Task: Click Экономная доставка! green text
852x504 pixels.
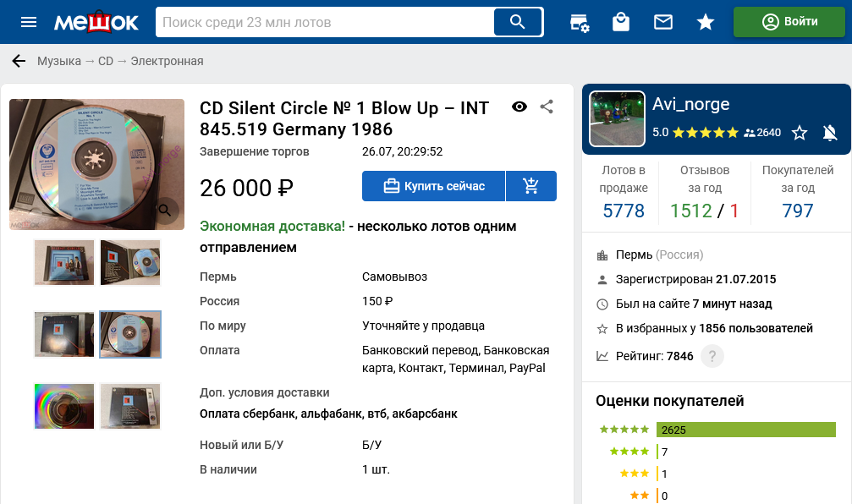Action: pos(272,227)
